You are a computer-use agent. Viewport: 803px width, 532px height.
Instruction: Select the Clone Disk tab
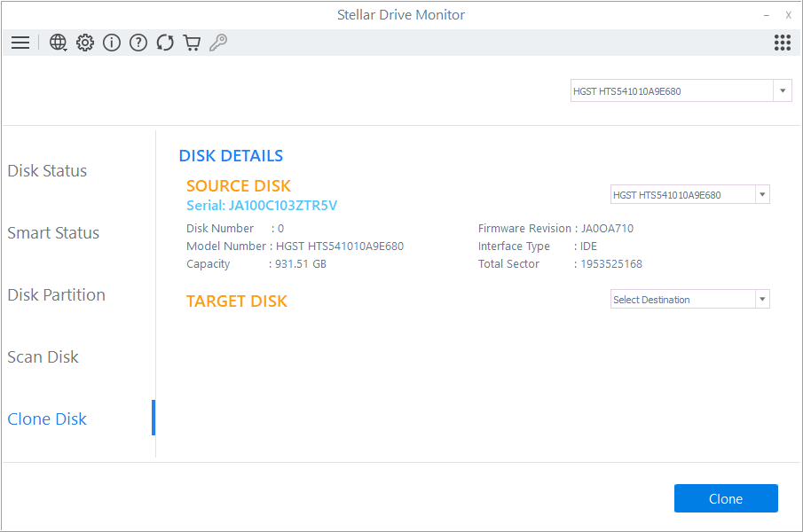[x=47, y=419]
